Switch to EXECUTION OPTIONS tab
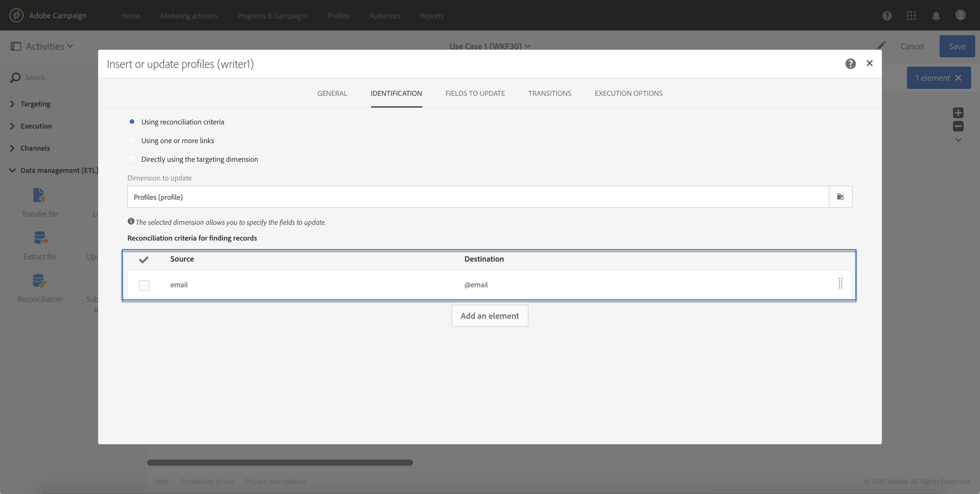980x494 pixels. (628, 93)
